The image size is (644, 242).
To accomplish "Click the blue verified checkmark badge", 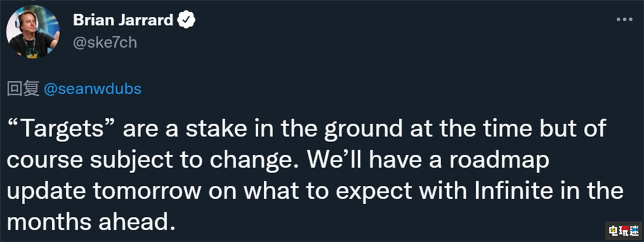I will (x=185, y=20).
